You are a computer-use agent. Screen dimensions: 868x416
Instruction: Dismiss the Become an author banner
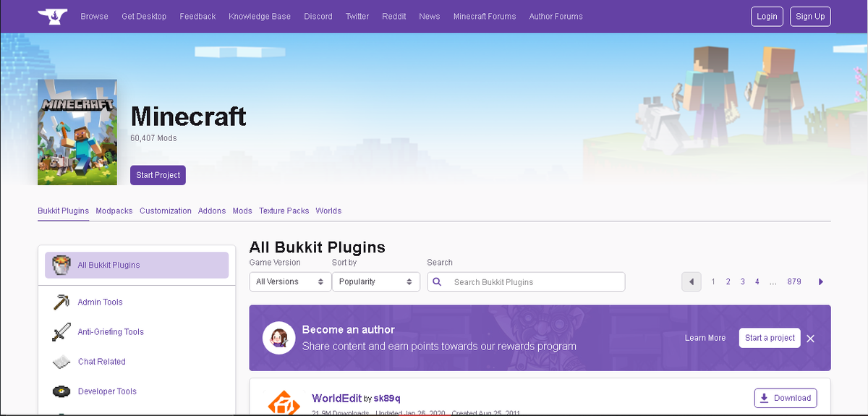pyautogui.click(x=811, y=339)
